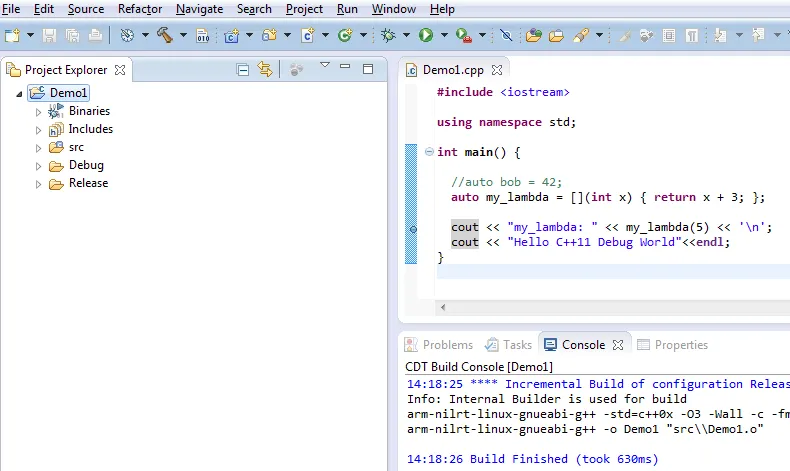Open the Debug dropdown arrow
790x471 pixels.
407,35
